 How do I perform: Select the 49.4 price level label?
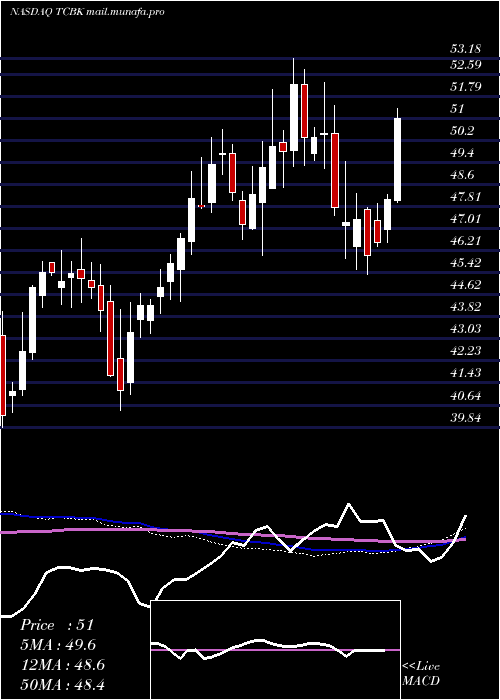click(462, 153)
